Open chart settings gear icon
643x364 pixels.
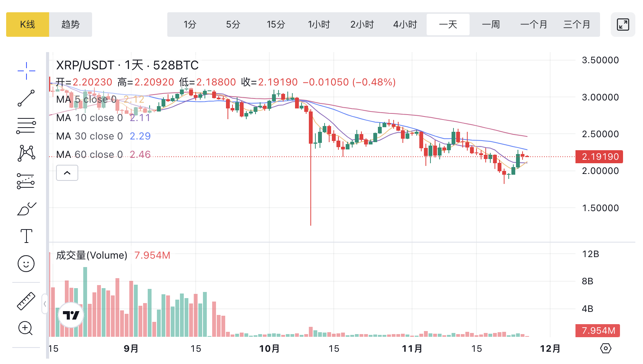[605, 348]
